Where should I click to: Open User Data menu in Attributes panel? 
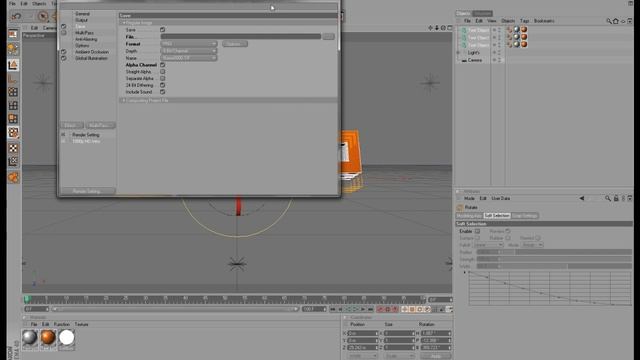(x=500, y=198)
